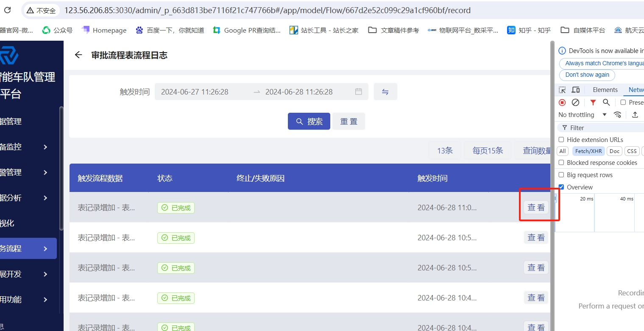Reload the page with the browser refresh icon
644x331 pixels.
click(x=7, y=10)
